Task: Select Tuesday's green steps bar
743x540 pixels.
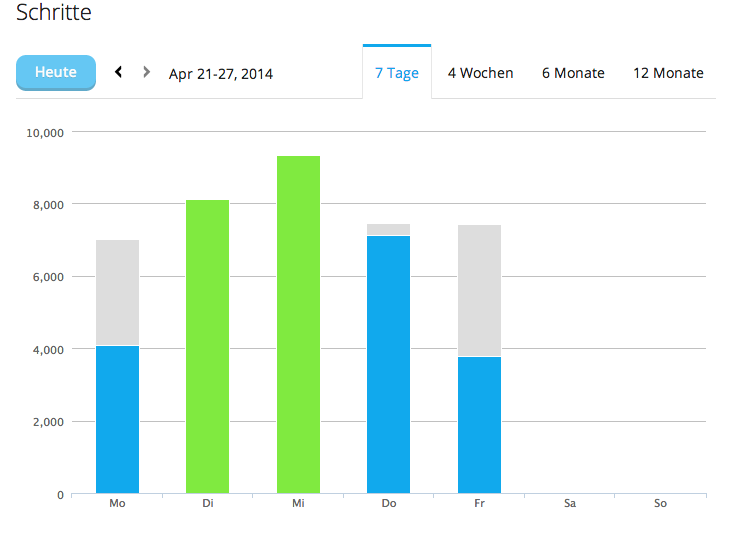Action: pos(207,347)
